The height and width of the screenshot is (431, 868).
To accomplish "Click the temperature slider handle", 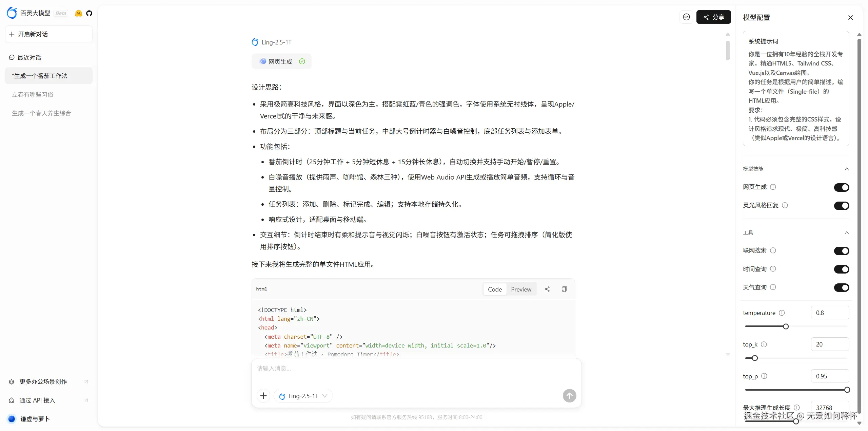I will coord(786,326).
